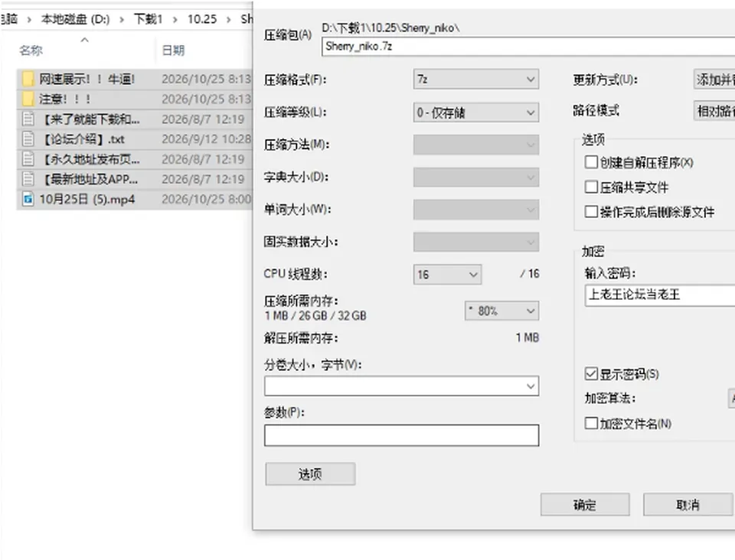Viewport: 735px width, 560px height.
Task: Click the 选项 button
Action: point(310,474)
